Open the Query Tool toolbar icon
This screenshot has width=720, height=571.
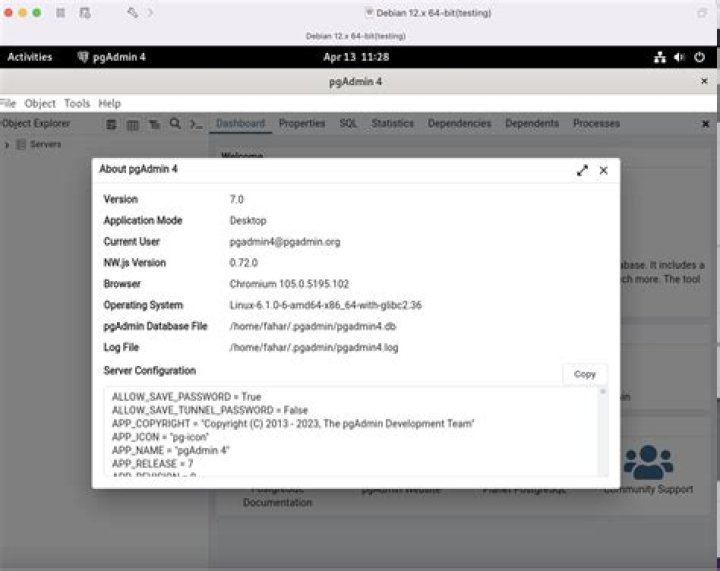111,124
